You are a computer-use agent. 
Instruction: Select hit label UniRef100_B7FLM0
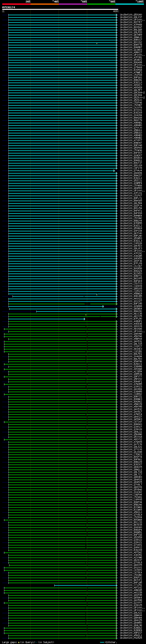click(131, 319)
